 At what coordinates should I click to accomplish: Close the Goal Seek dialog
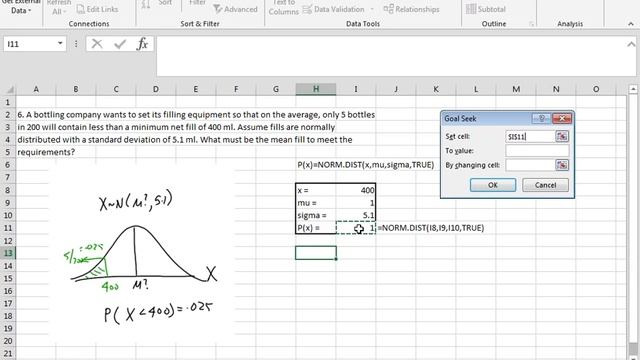click(562, 118)
